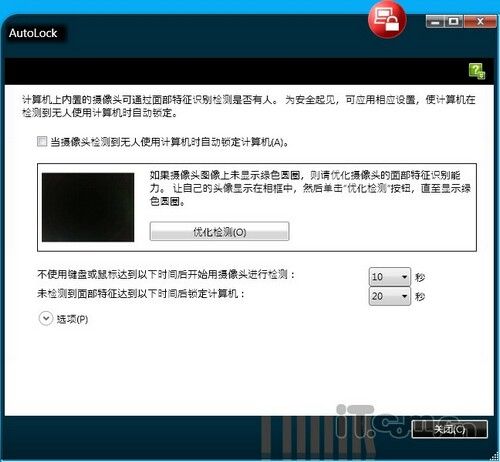Click the instruction text about the green circle
The height and width of the screenshot is (462, 500).
[310, 188]
